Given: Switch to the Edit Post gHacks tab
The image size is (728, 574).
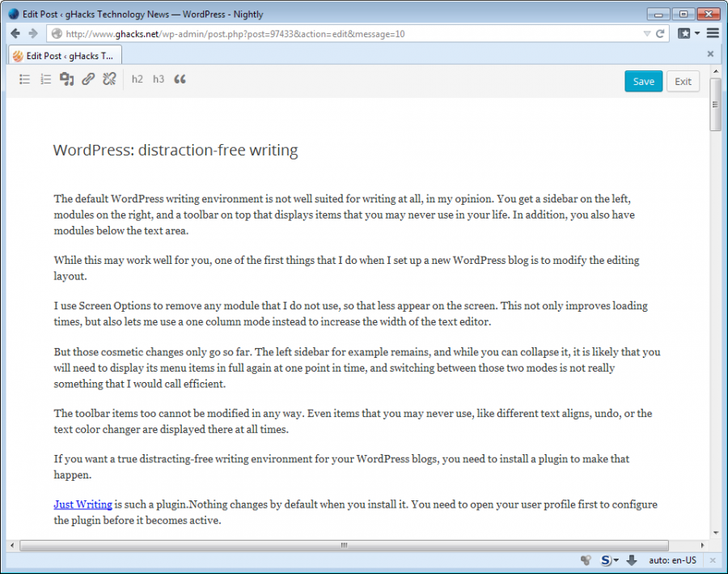Looking at the screenshot, I should pyautogui.click(x=65, y=55).
